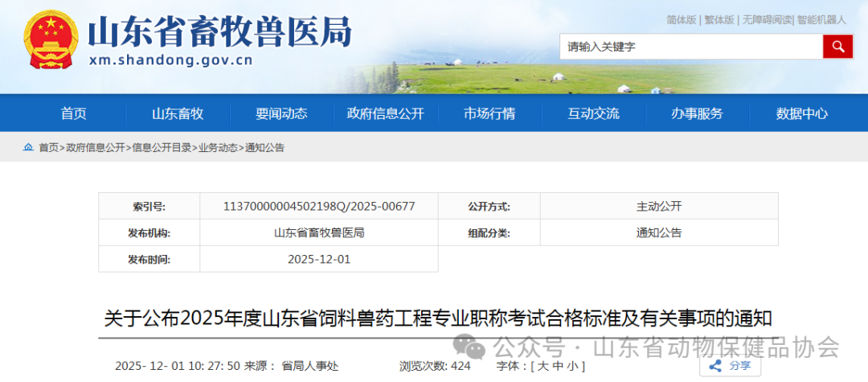Open the 政府信息公开 navigation menu
Viewport: 868px width, 382px height.
385,114
